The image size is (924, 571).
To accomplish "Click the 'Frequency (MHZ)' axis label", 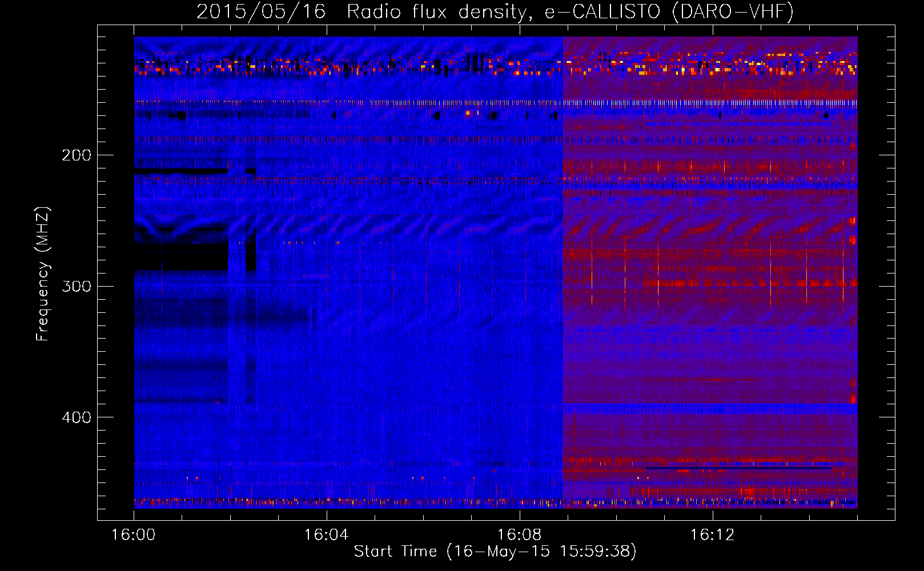I will coord(43,274).
